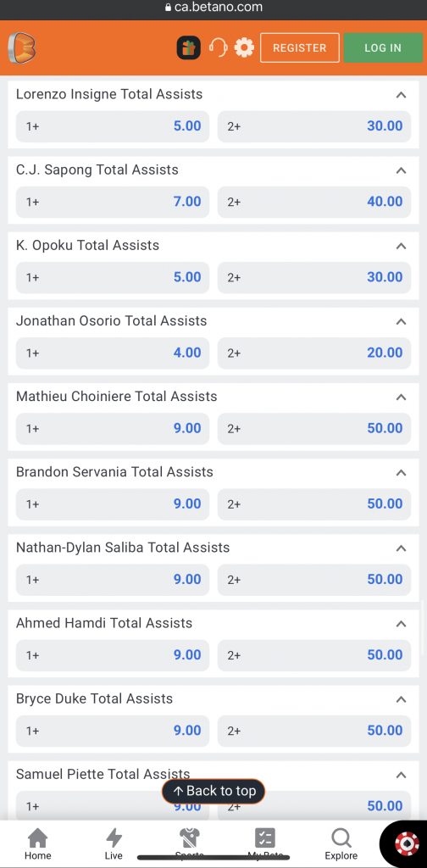Click the REGISTER button
The height and width of the screenshot is (868, 427).
tap(300, 47)
